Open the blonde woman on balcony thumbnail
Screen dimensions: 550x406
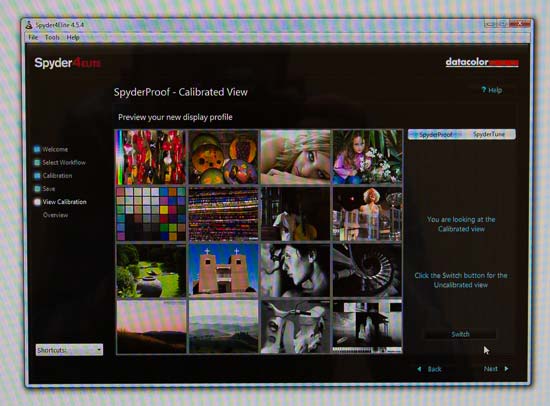[367, 214]
